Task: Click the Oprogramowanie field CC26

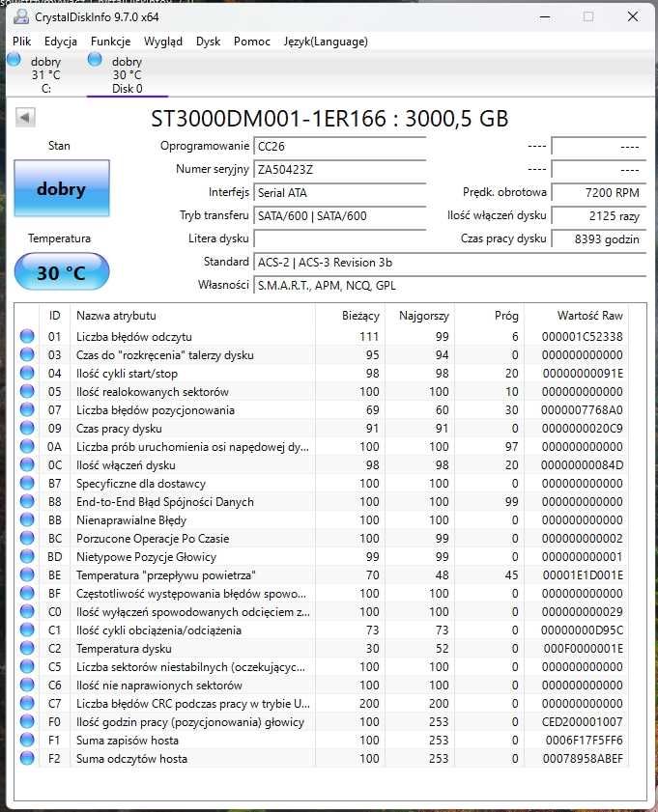Action: click(340, 147)
